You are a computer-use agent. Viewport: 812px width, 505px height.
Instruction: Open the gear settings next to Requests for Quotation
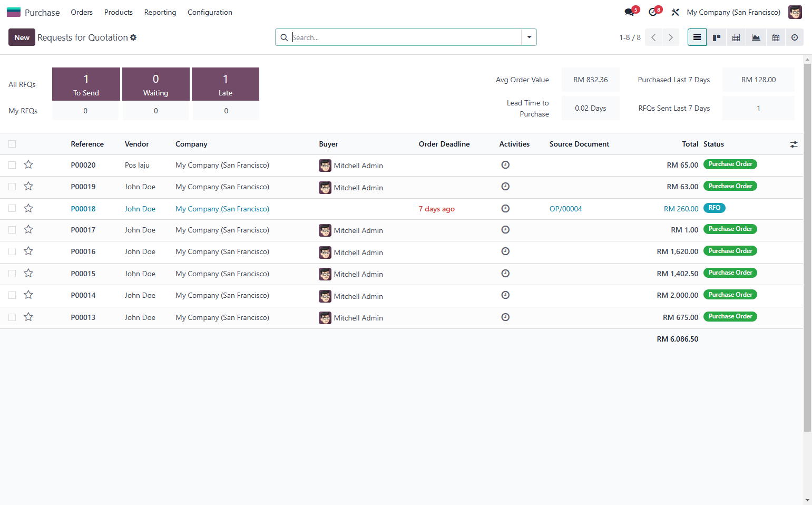click(x=133, y=37)
